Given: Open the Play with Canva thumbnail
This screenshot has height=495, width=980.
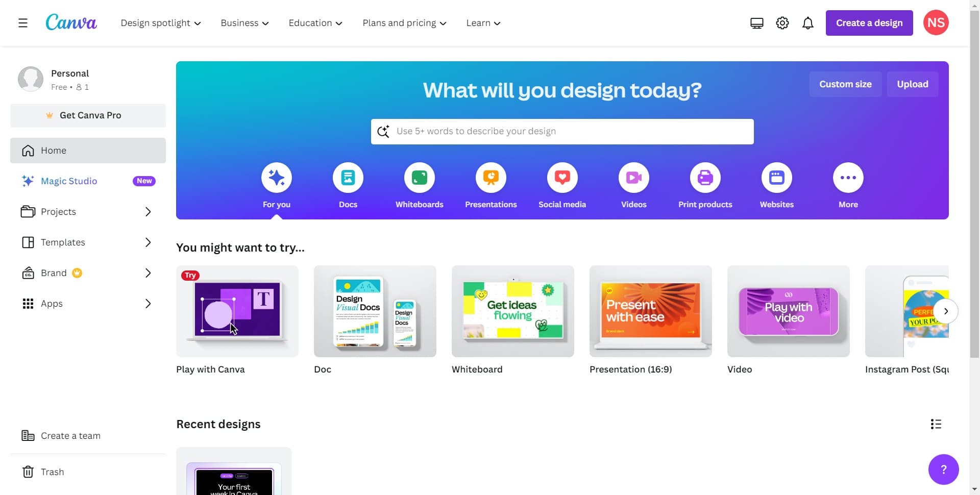Looking at the screenshot, I should click(x=237, y=311).
